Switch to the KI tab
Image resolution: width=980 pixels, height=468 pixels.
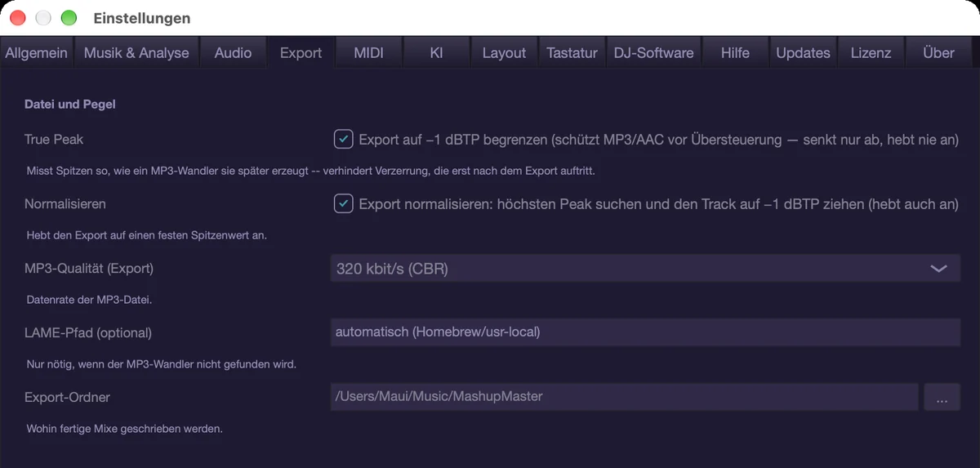click(x=436, y=52)
